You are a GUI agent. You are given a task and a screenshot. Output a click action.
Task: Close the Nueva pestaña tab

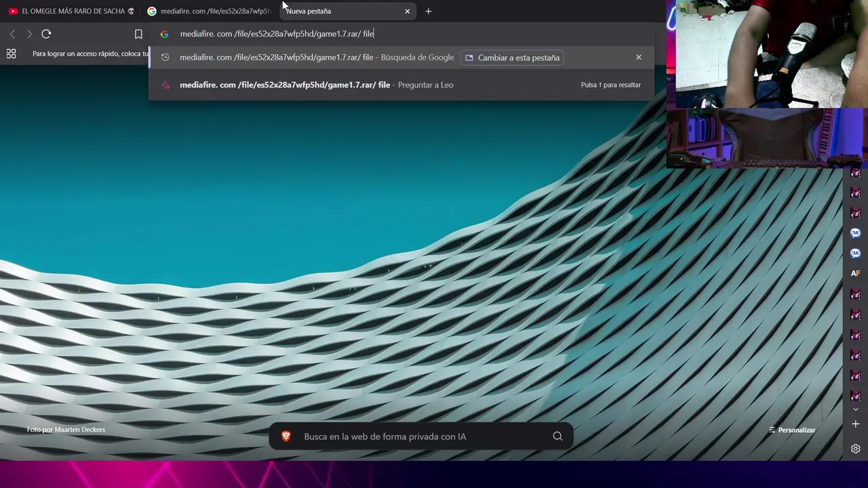(x=407, y=11)
